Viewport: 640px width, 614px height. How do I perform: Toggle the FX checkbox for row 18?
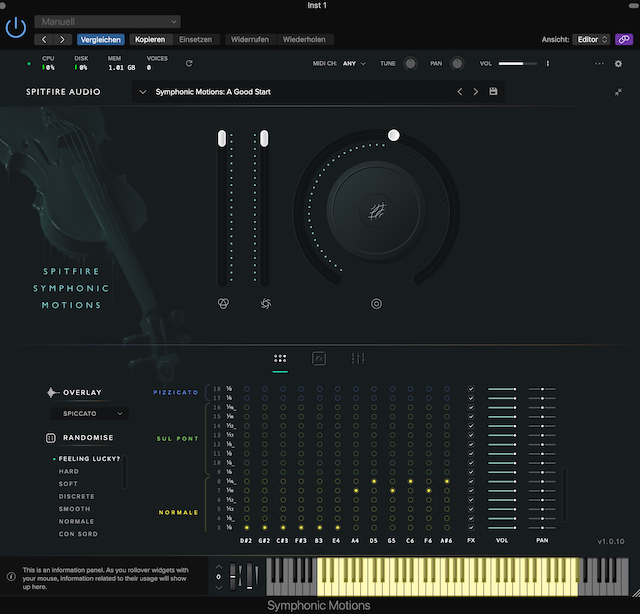pos(471,389)
